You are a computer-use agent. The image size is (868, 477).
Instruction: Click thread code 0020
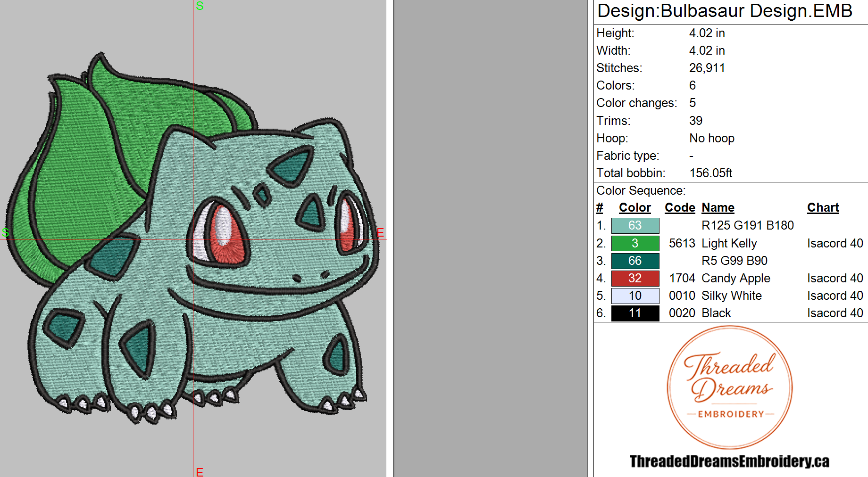point(682,313)
